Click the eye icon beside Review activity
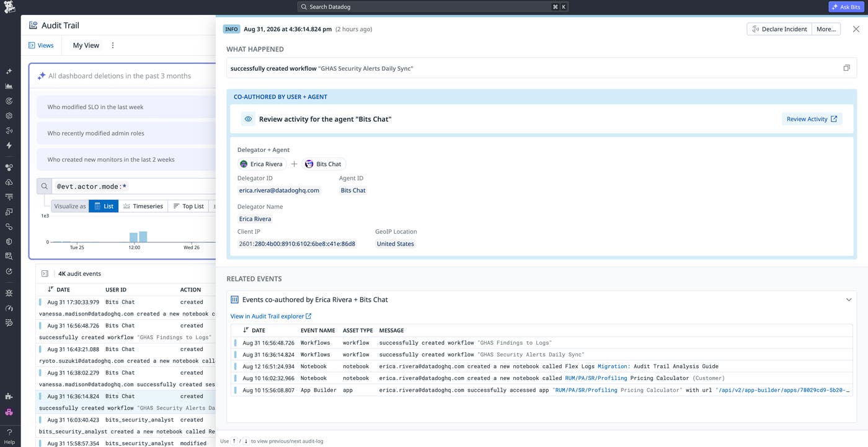This screenshot has width=868, height=447. (x=248, y=119)
